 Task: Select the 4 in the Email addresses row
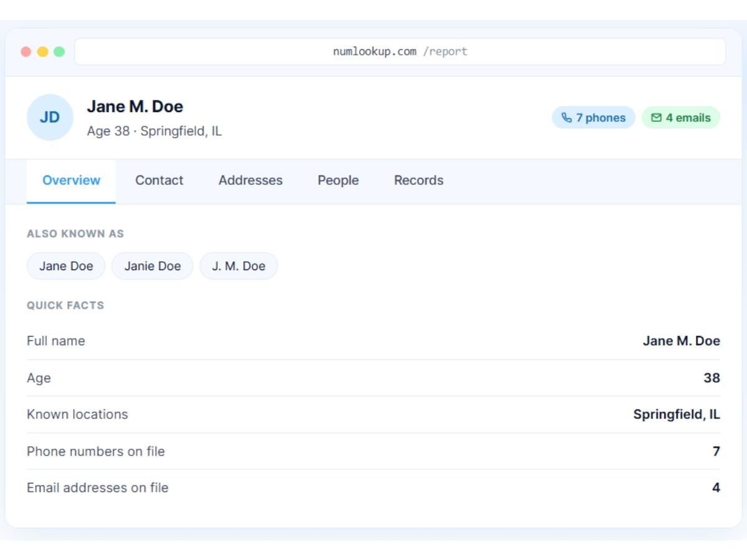point(716,488)
